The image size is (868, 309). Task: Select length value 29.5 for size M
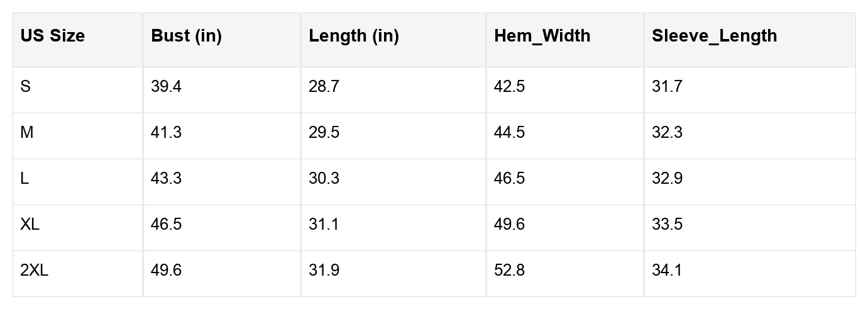(324, 132)
